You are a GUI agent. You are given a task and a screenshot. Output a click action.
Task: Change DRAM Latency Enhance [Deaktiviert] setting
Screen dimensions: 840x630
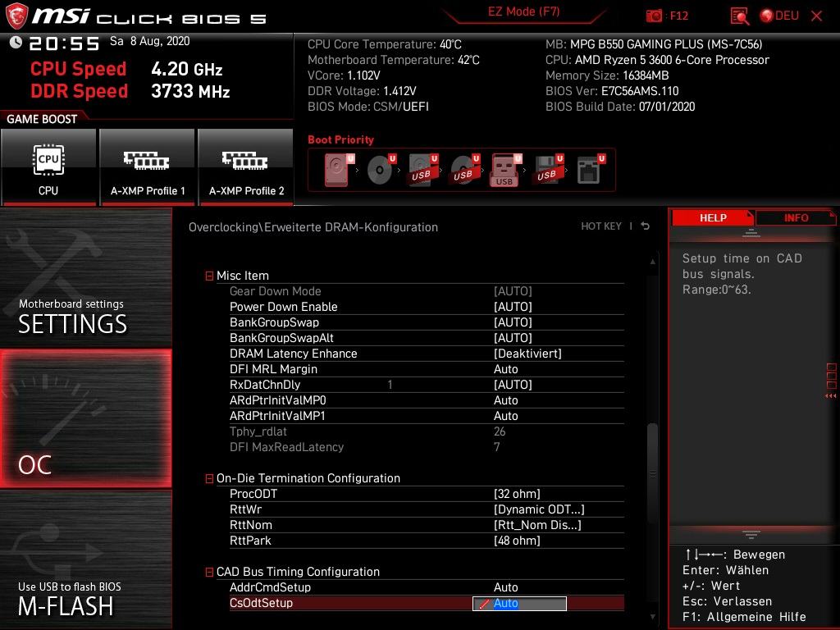(x=527, y=354)
